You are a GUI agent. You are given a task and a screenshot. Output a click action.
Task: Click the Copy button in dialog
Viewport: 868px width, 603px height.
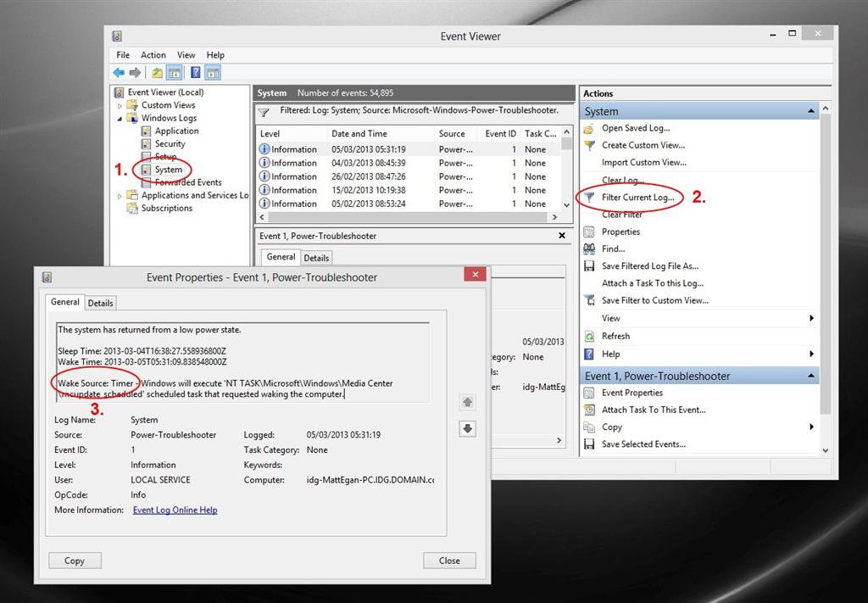point(75,561)
